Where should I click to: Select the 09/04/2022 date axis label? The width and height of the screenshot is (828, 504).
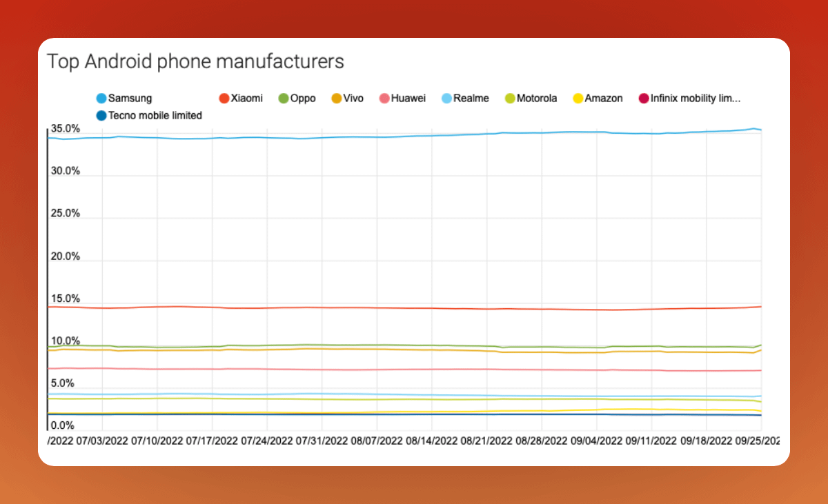click(596, 440)
